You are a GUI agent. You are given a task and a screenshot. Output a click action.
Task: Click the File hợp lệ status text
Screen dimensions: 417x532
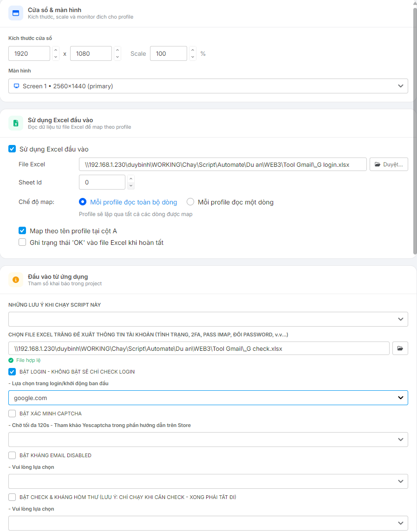[28, 361]
